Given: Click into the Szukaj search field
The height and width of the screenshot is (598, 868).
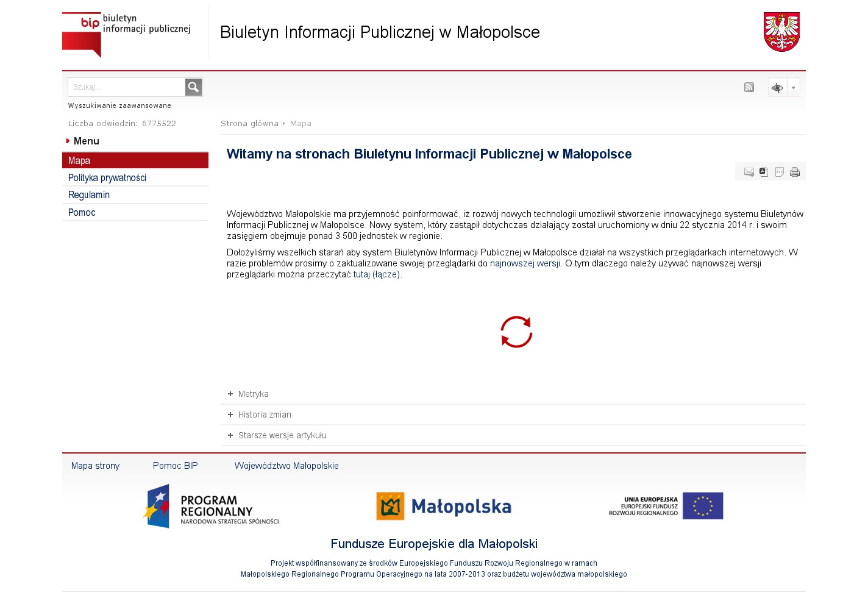Looking at the screenshot, I should pyautogui.click(x=126, y=87).
